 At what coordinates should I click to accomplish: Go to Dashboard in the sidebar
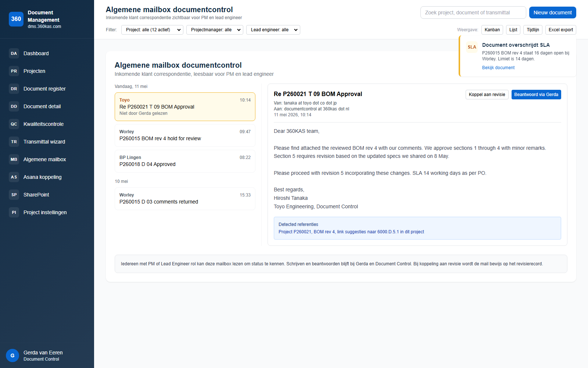click(47, 53)
